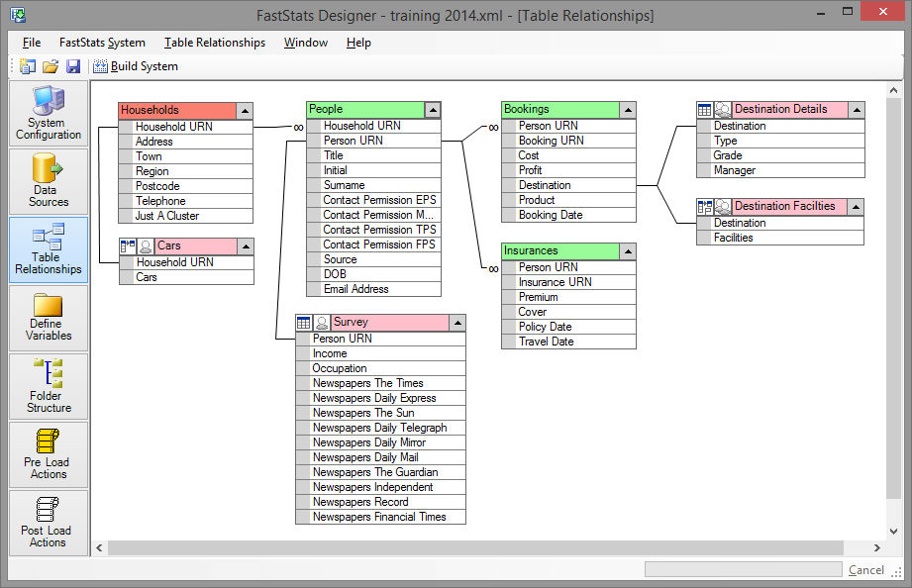
Task: Click the Build System button
Action: (x=136, y=66)
